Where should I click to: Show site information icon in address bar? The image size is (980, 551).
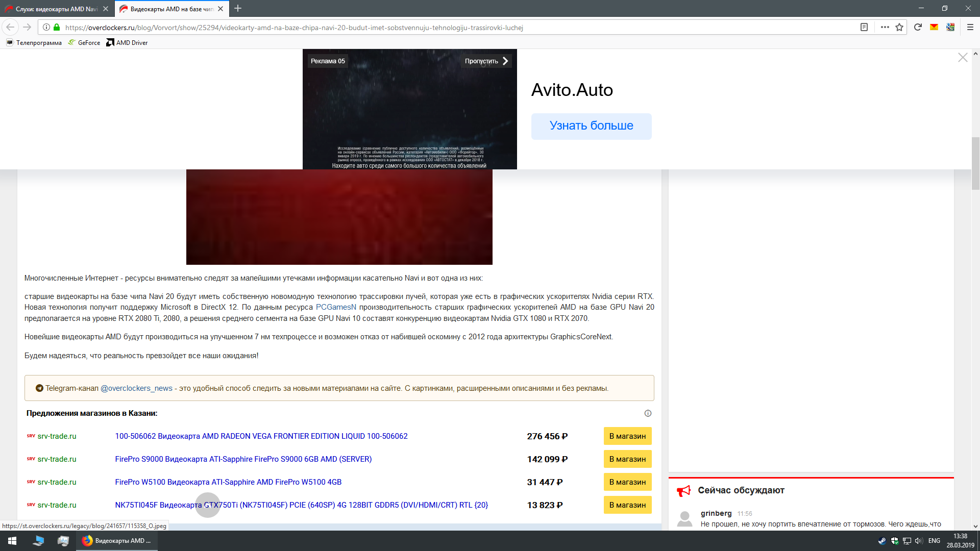click(46, 27)
